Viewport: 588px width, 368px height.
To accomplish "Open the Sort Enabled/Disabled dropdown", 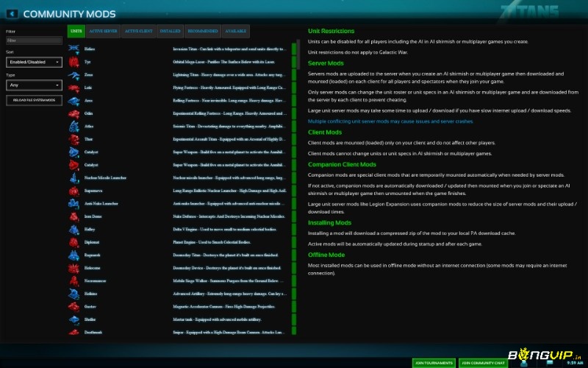I will pyautogui.click(x=34, y=63).
